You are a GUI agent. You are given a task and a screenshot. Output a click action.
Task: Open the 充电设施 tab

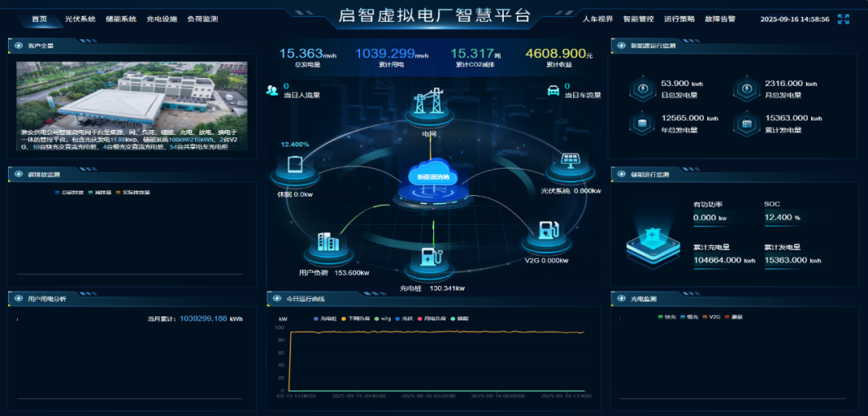click(162, 18)
